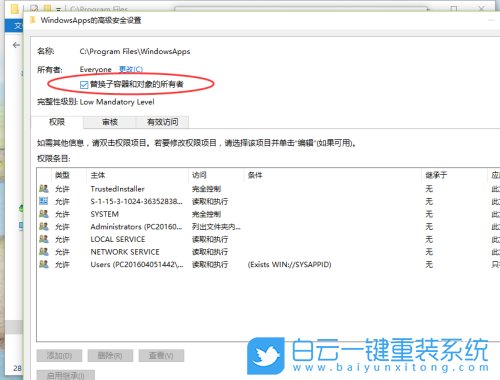Click 完全控制 access in SYSTEM row

(206, 214)
